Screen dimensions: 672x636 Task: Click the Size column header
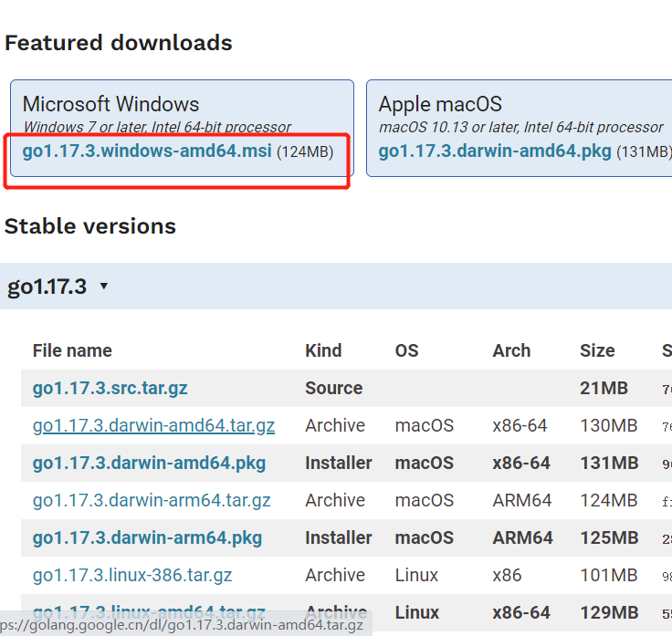pos(597,350)
